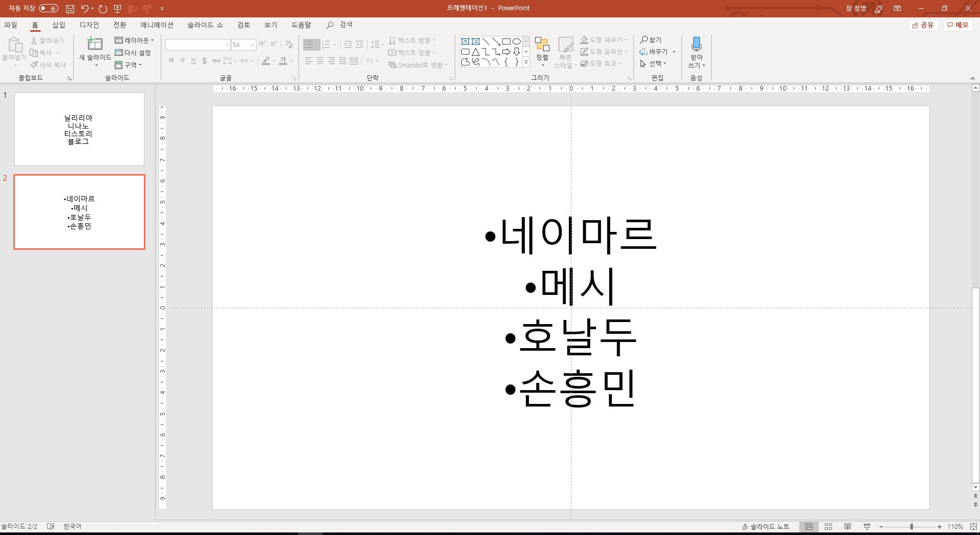Screen dimensions: 980x535
Task: Switch to the 삽입 (Insert) tab
Action: coord(59,25)
